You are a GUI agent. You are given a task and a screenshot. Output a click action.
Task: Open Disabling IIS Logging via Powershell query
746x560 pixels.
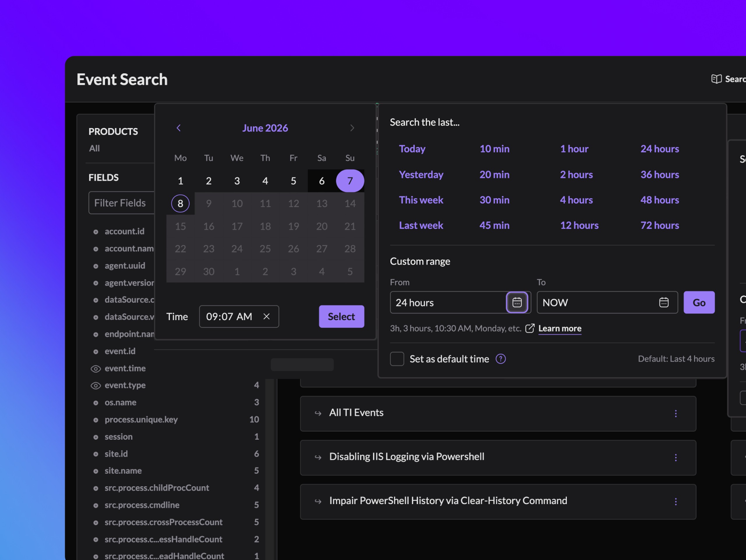tap(498, 457)
